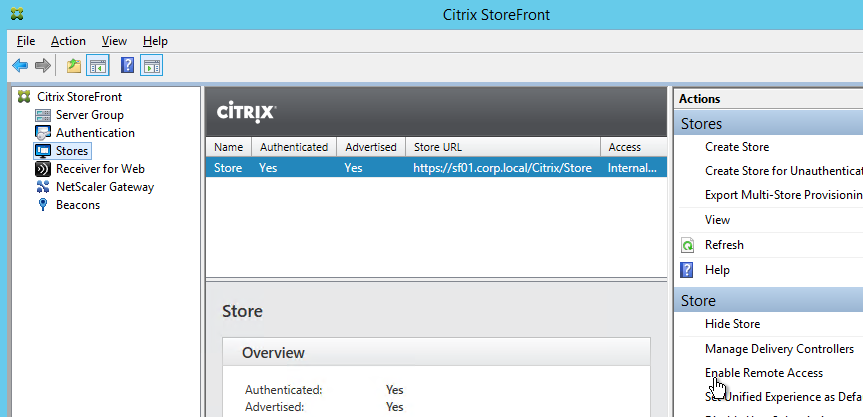Click Citrix StoreFront window title-bar icon
863x417 pixels.
point(17,14)
